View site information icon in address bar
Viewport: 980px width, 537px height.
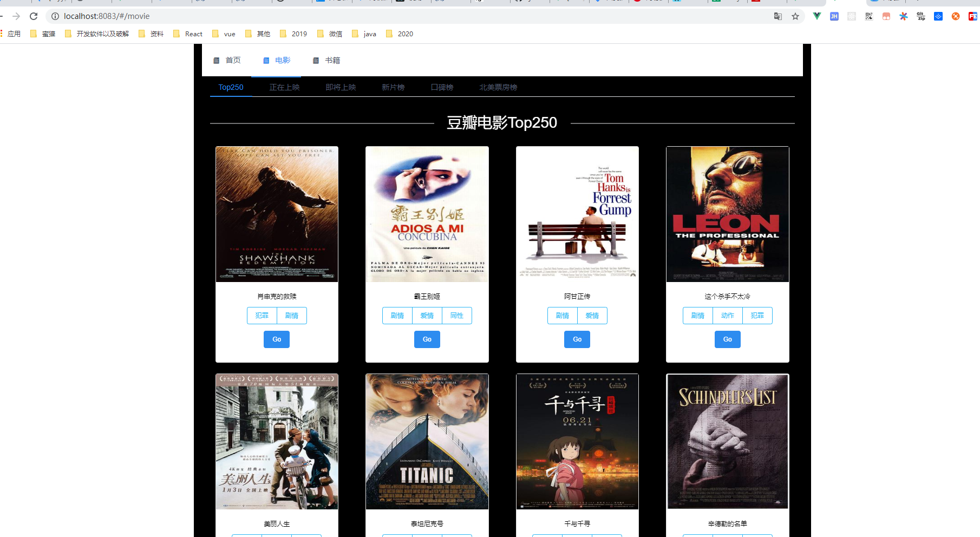tap(55, 16)
